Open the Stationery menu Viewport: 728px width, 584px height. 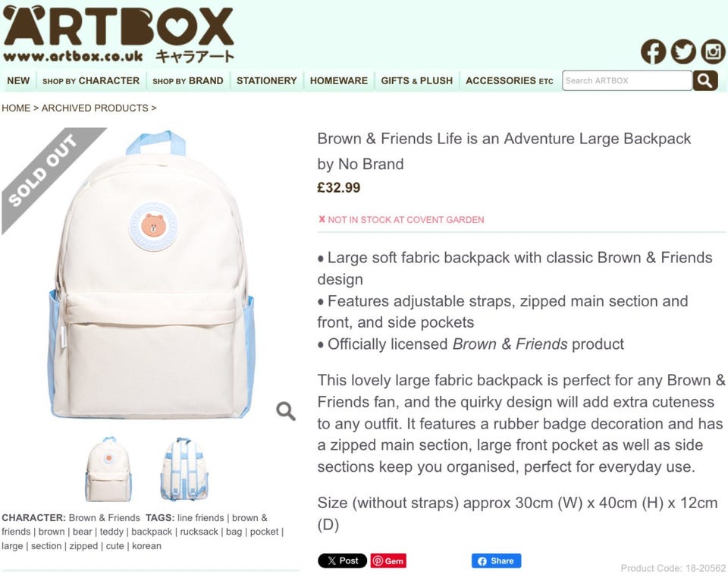266,81
